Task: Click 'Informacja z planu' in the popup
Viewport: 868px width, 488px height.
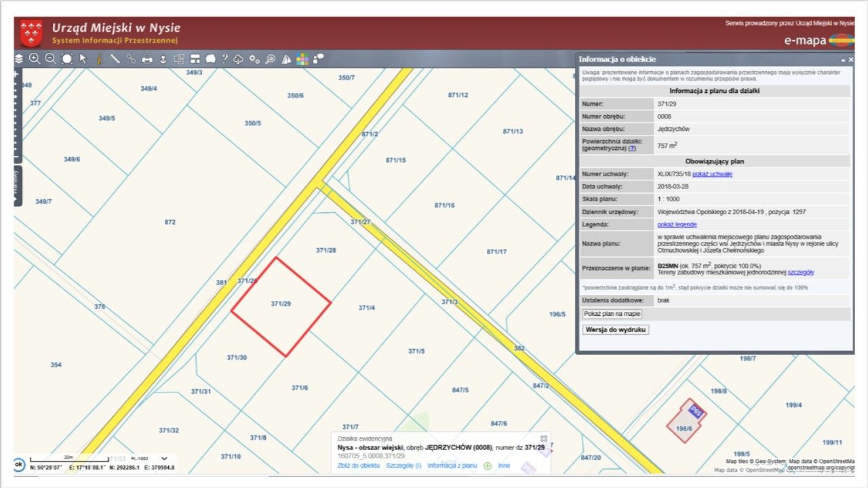Action: (x=452, y=466)
